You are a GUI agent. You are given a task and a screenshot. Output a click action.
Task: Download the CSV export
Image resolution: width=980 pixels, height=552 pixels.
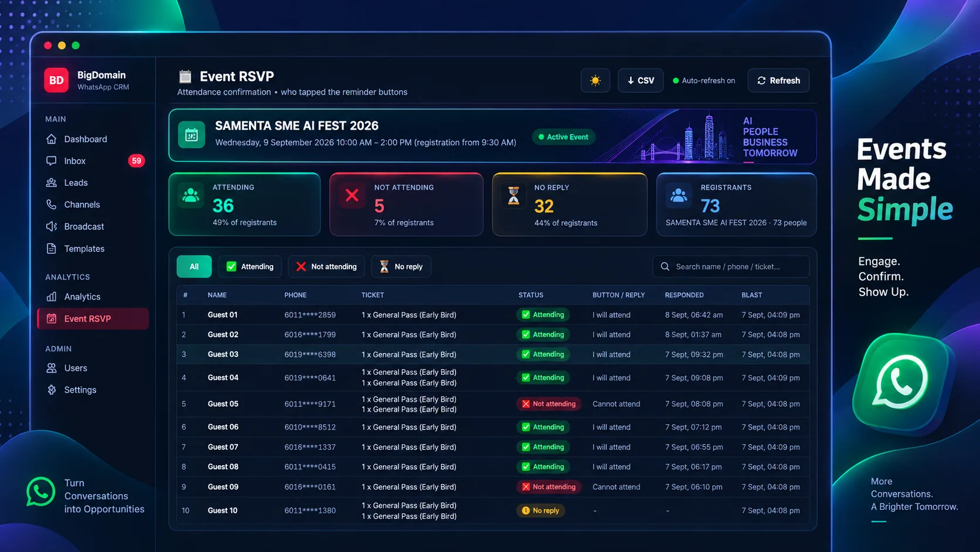641,80
